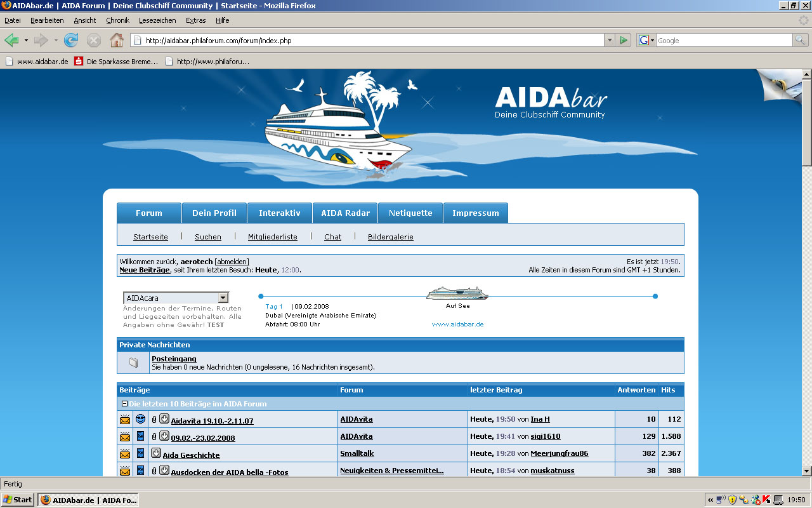Open the Google search engine selector dropdown
The image size is (812, 508).
coord(646,40)
